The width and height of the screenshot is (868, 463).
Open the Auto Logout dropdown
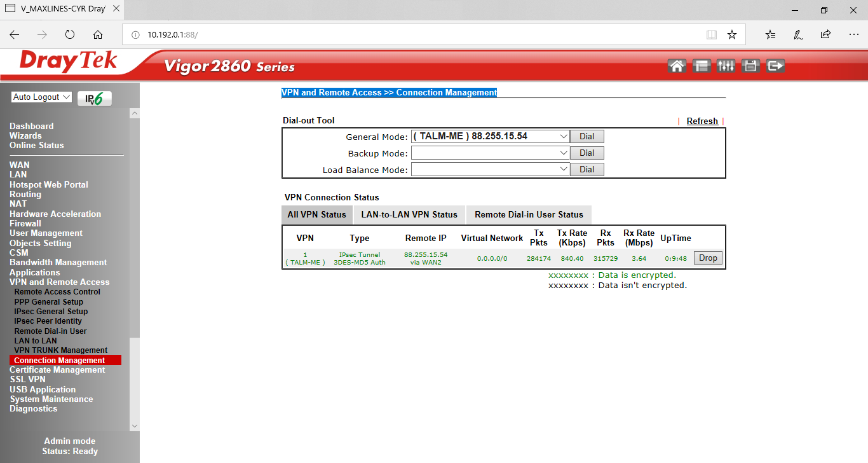(41, 97)
